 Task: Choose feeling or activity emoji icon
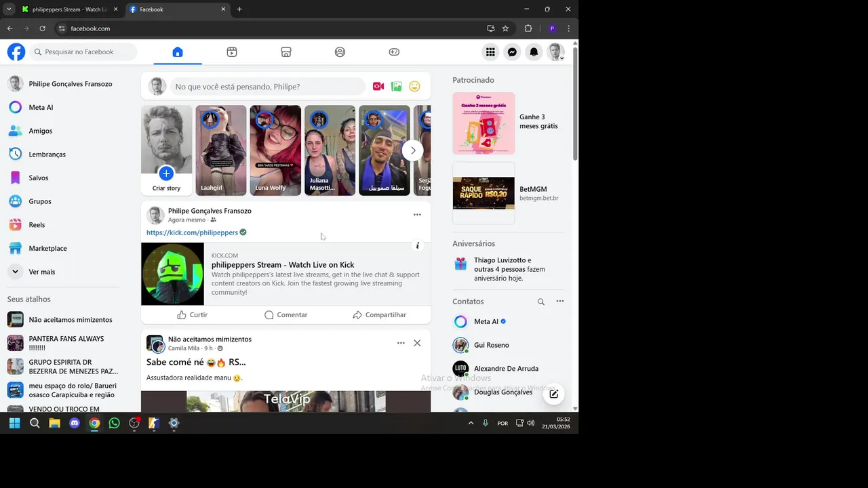pyautogui.click(x=414, y=87)
